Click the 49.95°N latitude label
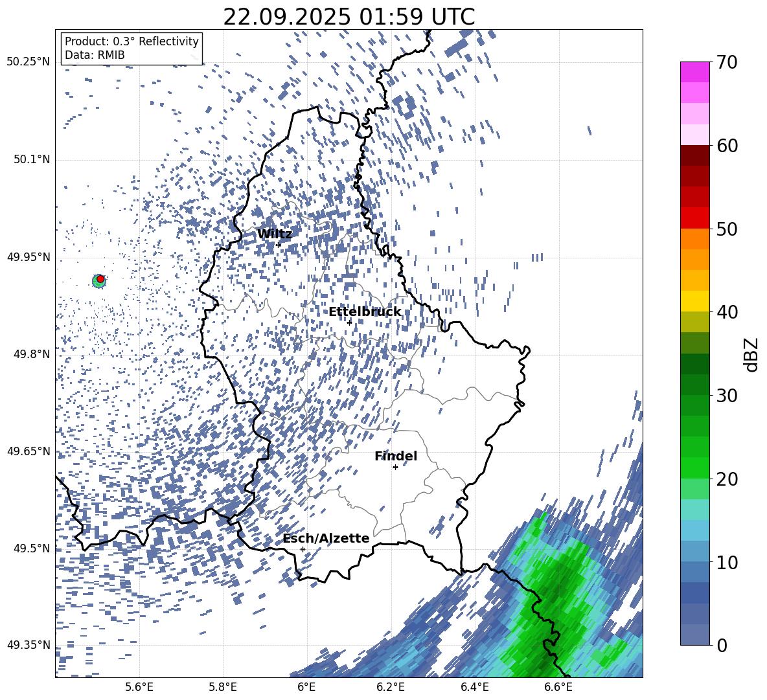This screenshot has width=767, height=700. pos(29,257)
